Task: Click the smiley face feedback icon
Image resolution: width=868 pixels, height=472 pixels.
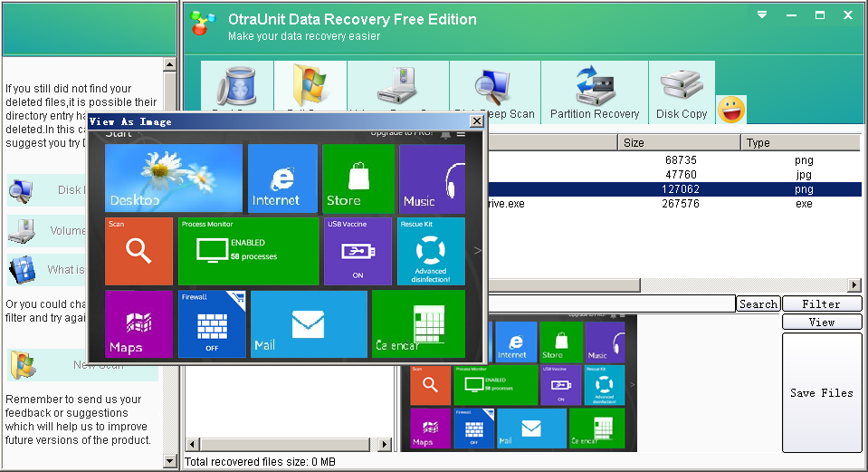Action: [x=731, y=109]
